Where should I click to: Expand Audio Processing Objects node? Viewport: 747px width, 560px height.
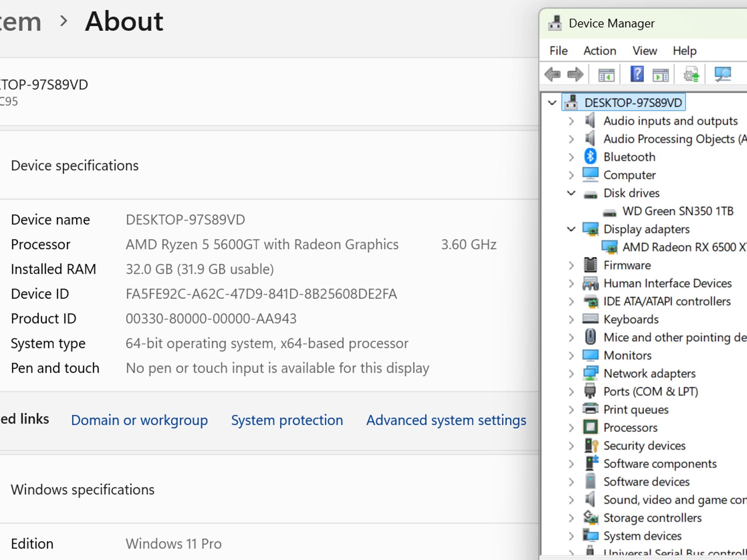571,139
